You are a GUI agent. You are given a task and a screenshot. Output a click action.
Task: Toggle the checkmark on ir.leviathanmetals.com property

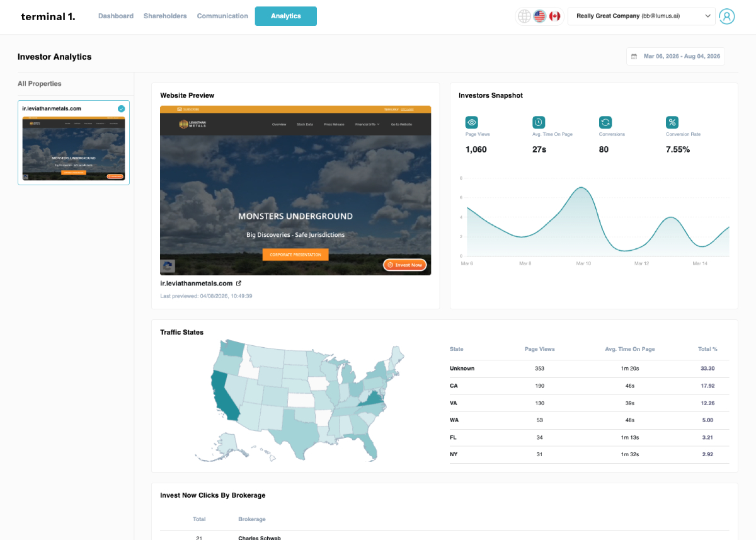pos(122,108)
